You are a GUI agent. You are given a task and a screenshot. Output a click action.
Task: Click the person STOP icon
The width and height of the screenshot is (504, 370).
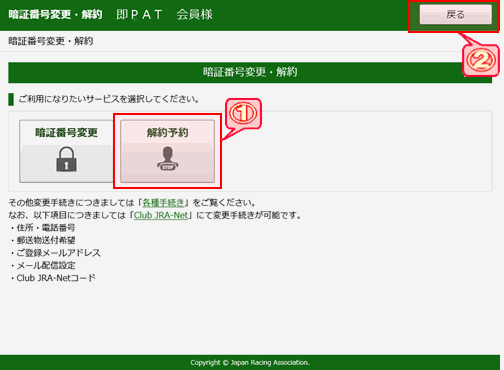(168, 159)
